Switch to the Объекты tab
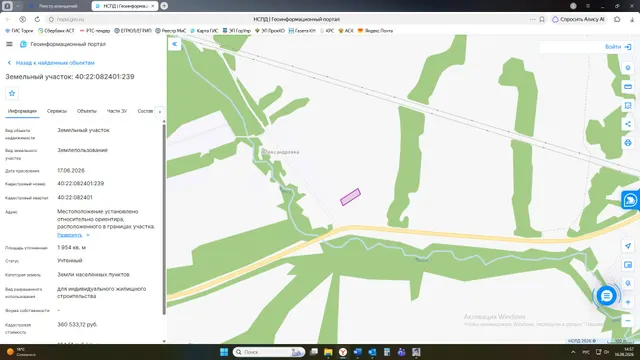The image size is (640, 360). 87,111
